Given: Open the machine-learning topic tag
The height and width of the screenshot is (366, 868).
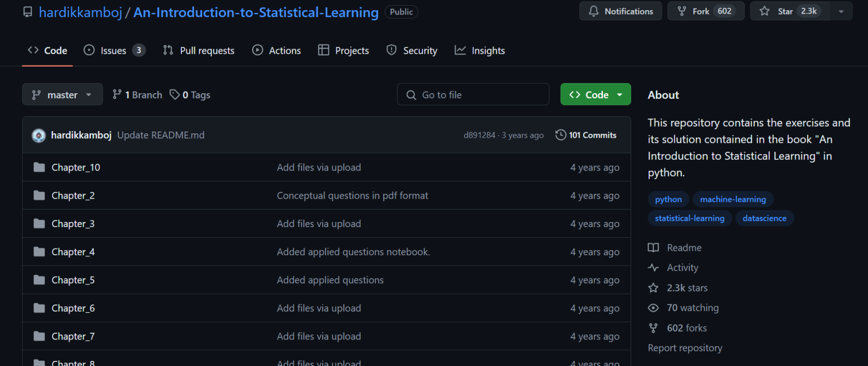Looking at the screenshot, I should pyautogui.click(x=733, y=199).
